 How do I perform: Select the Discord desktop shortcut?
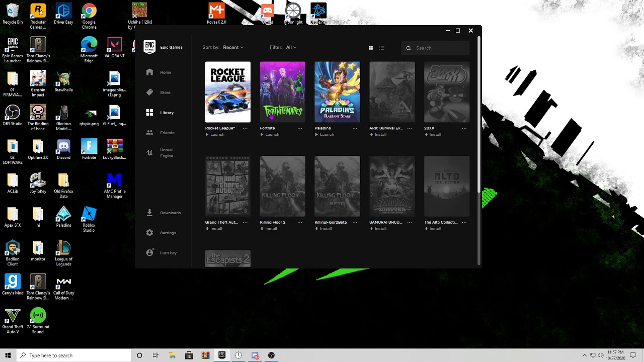pos(63,149)
